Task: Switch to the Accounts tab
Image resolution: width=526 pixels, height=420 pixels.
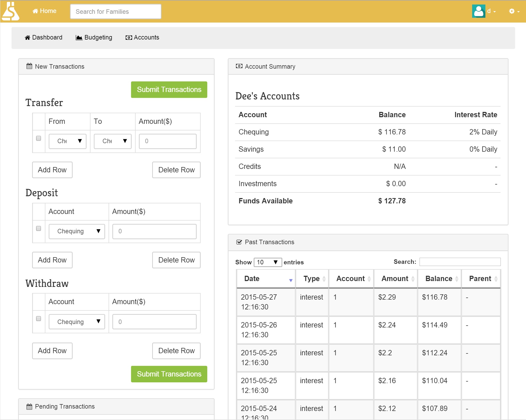Action: 142,37
